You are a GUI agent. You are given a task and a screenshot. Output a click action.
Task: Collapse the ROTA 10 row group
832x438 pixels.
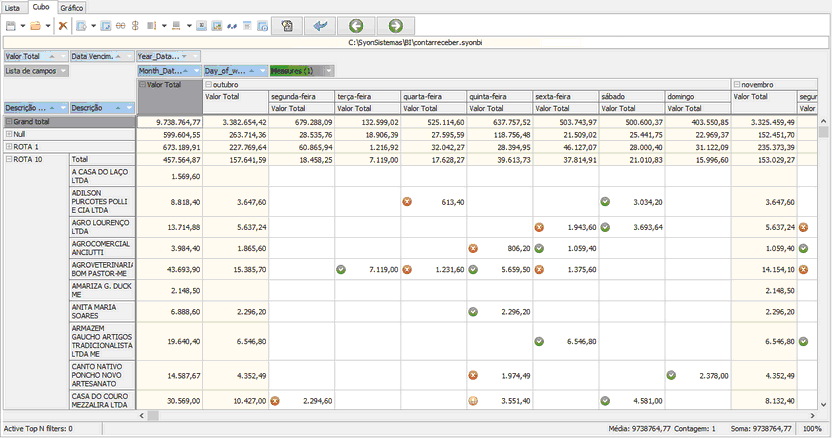click(9, 159)
